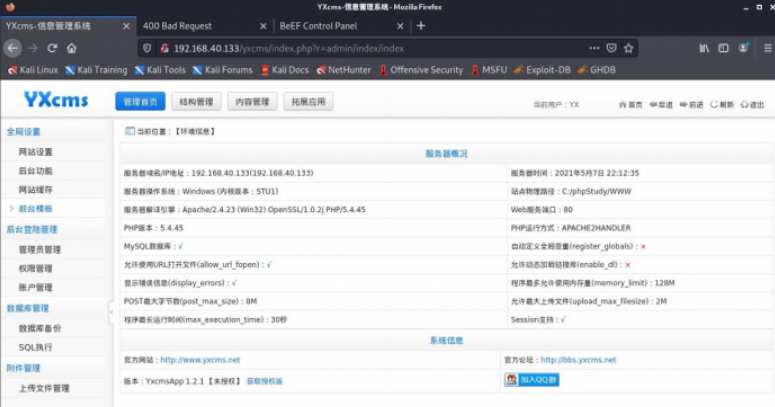Image resolution: width=775 pixels, height=407 pixels.
Task: Open the Firefox library icon
Action: pyautogui.click(x=704, y=48)
